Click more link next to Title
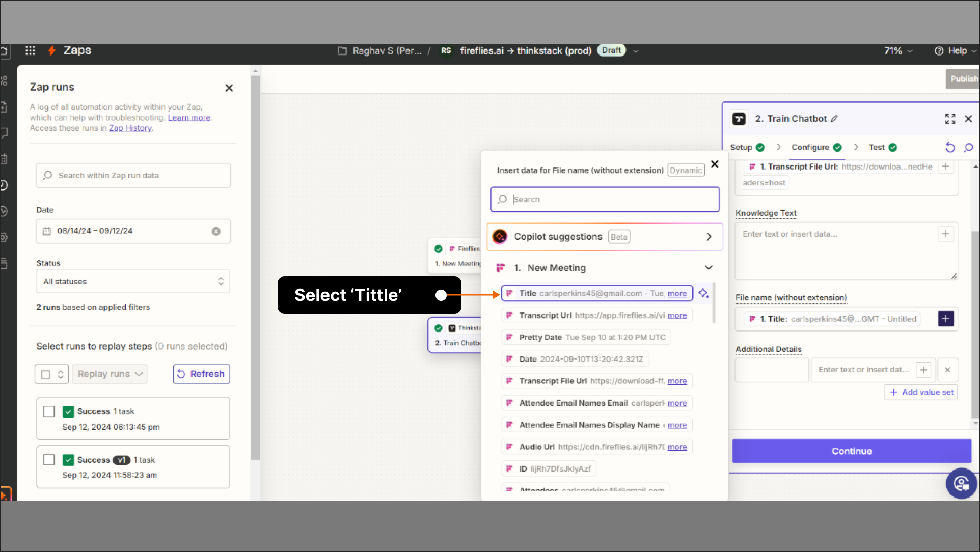Image resolution: width=980 pixels, height=552 pixels. [x=677, y=293]
